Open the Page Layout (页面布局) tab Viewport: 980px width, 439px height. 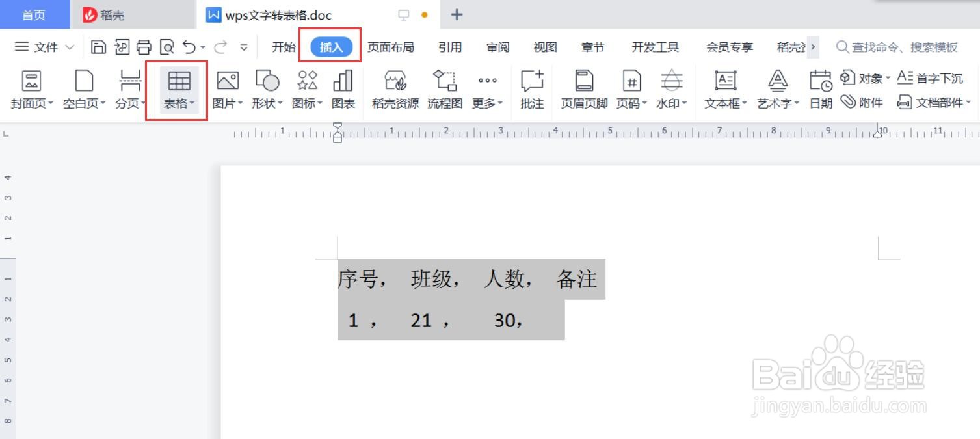390,47
